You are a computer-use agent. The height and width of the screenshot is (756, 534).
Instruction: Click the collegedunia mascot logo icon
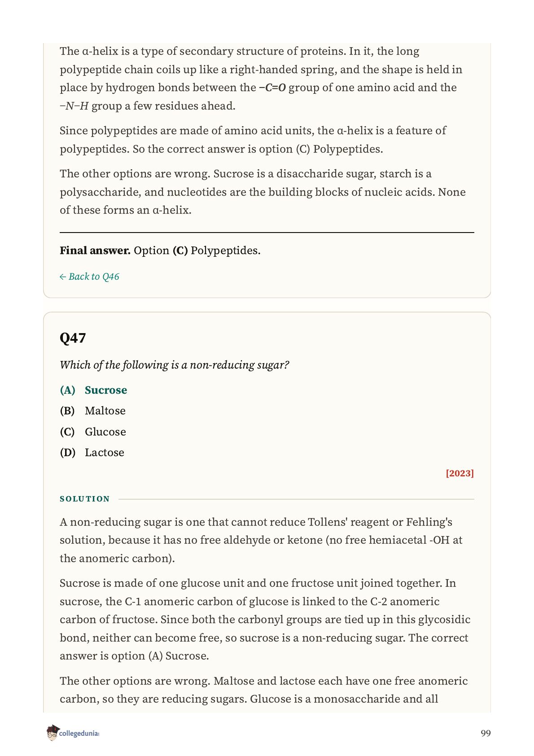pyautogui.click(x=52, y=733)
